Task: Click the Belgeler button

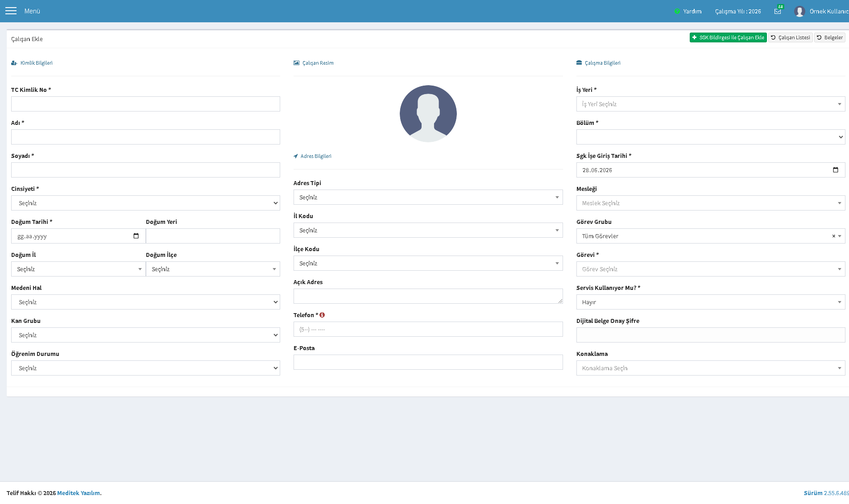Action: pos(830,37)
